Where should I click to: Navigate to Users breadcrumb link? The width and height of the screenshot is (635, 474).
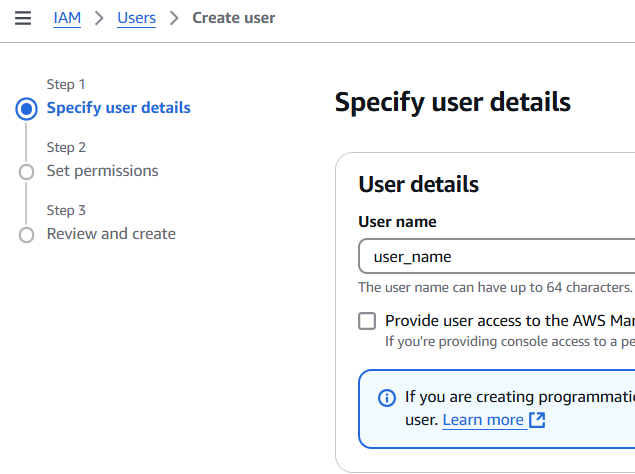[136, 18]
